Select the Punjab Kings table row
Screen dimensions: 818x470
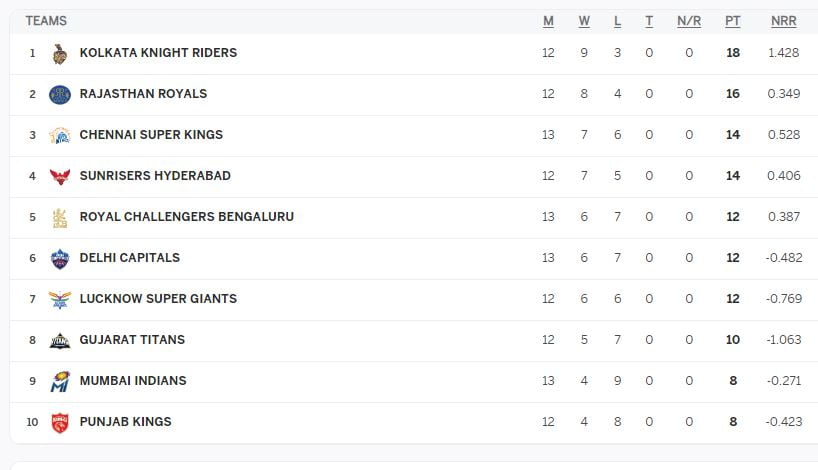tap(414, 422)
